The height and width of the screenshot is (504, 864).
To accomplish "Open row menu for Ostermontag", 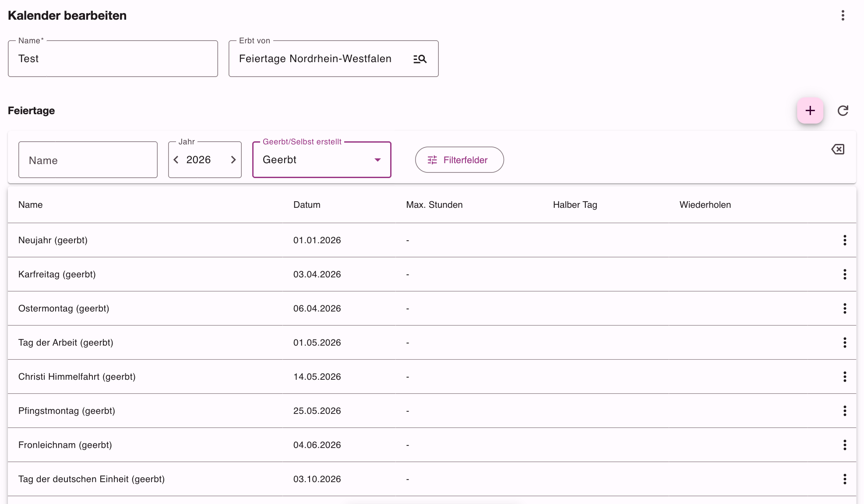I will click(845, 308).
